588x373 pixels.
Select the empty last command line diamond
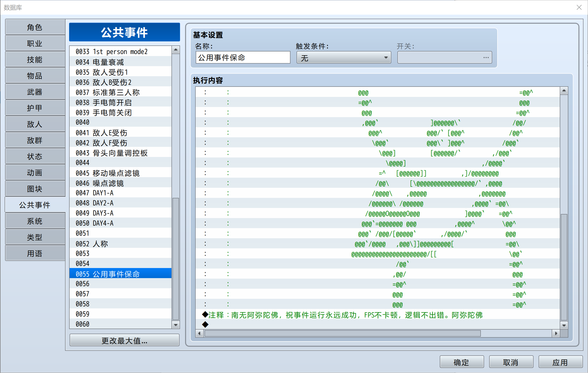coord(377,324)
